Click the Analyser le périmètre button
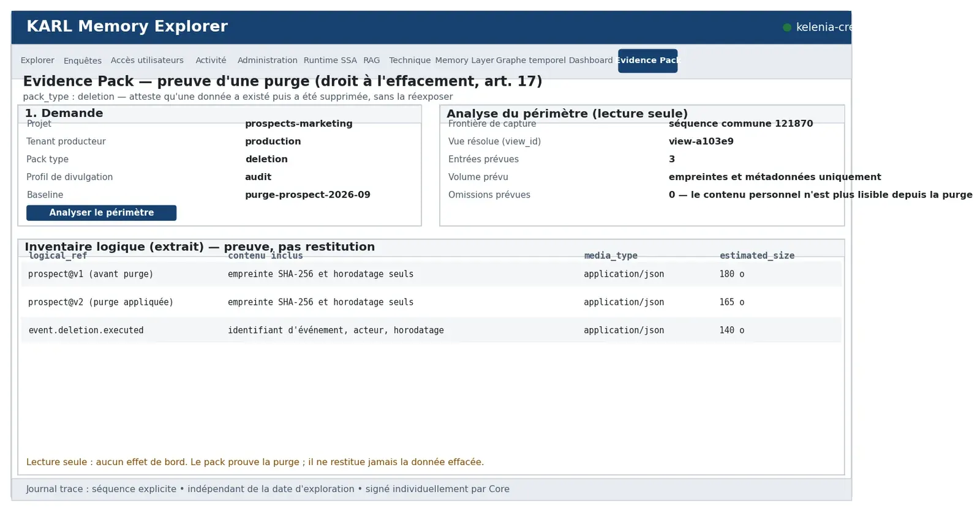Image resolution: width=980 pixels, height=511 pixels. tap(101, 212)
